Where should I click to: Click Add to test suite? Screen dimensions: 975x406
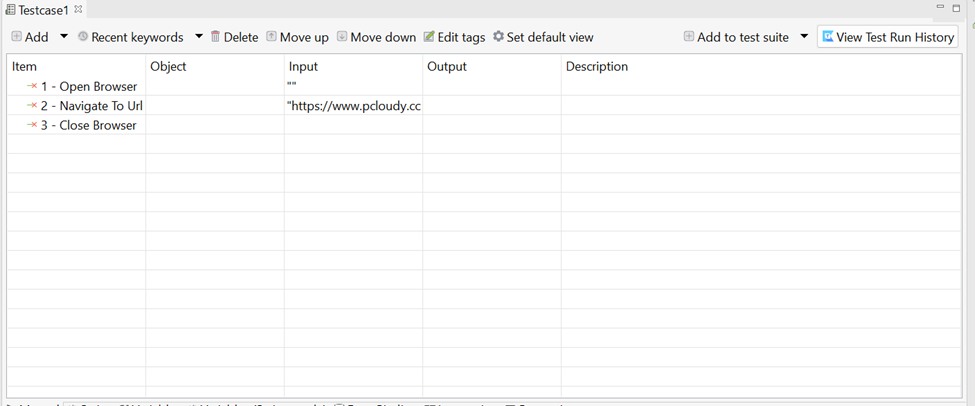click(736, 37)
